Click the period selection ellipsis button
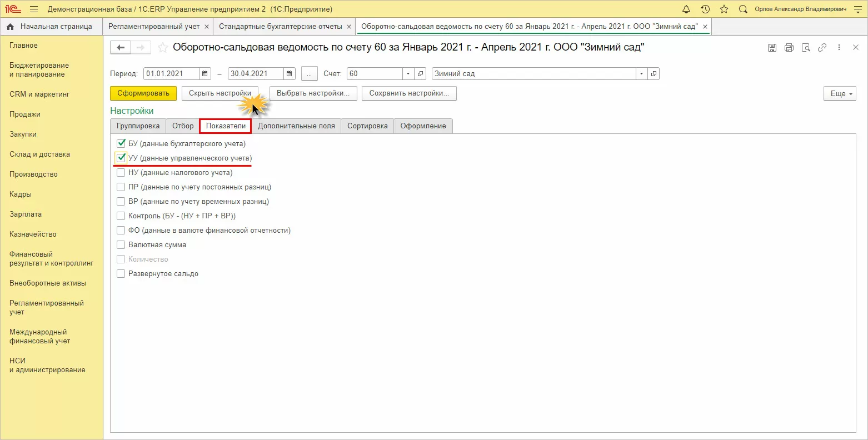This screenshot has height=440, width=868. pyautogui.click(x=310, y=73)
